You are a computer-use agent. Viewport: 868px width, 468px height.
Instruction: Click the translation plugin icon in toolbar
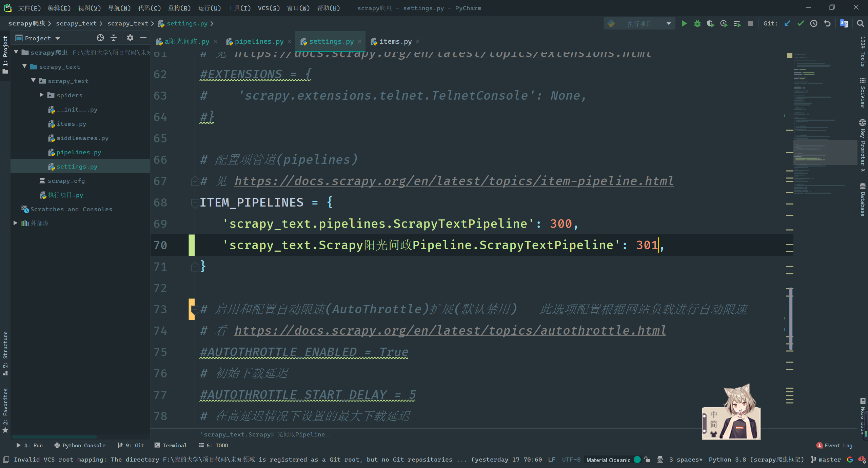(x=844, y=23)
